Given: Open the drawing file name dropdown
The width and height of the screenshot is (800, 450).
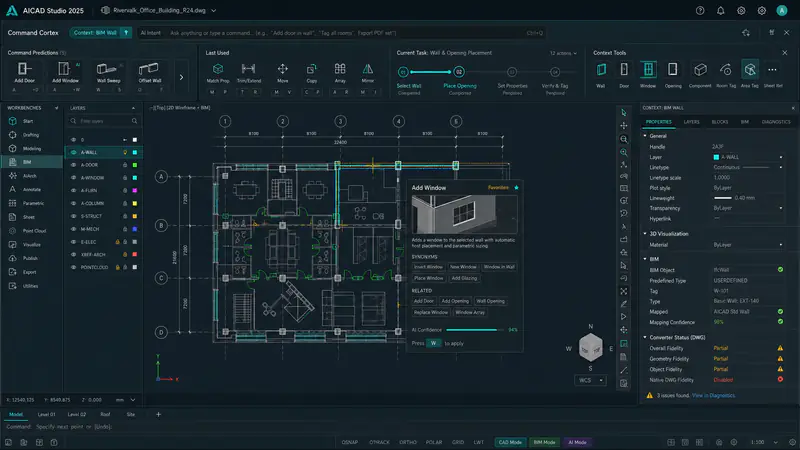Looking at the screenshot, I should (x=214, y=11).
